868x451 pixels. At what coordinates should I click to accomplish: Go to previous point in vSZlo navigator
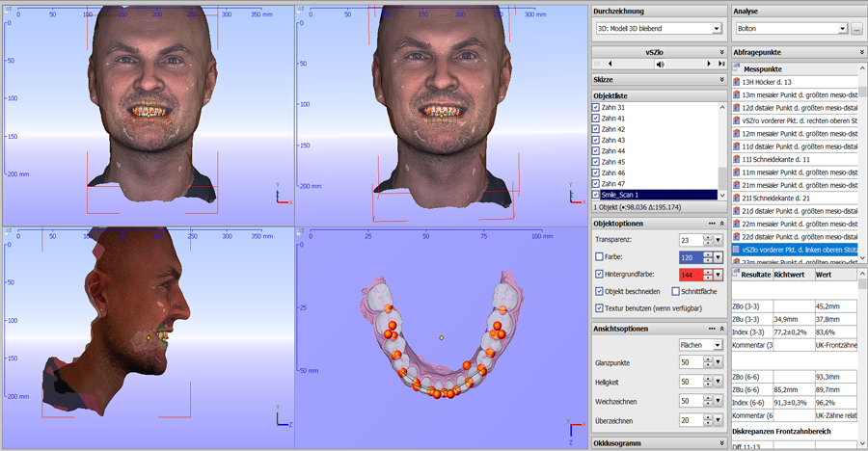point(610,64)
